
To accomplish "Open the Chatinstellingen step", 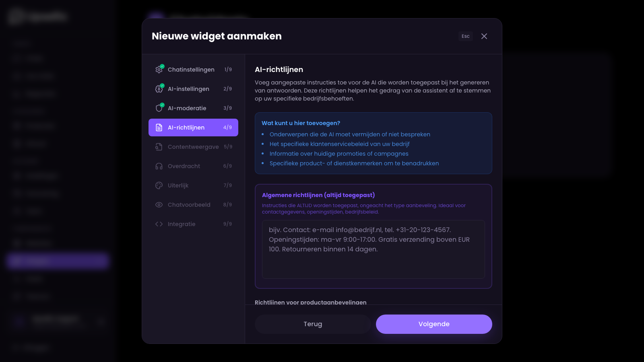I will [191, 70].
